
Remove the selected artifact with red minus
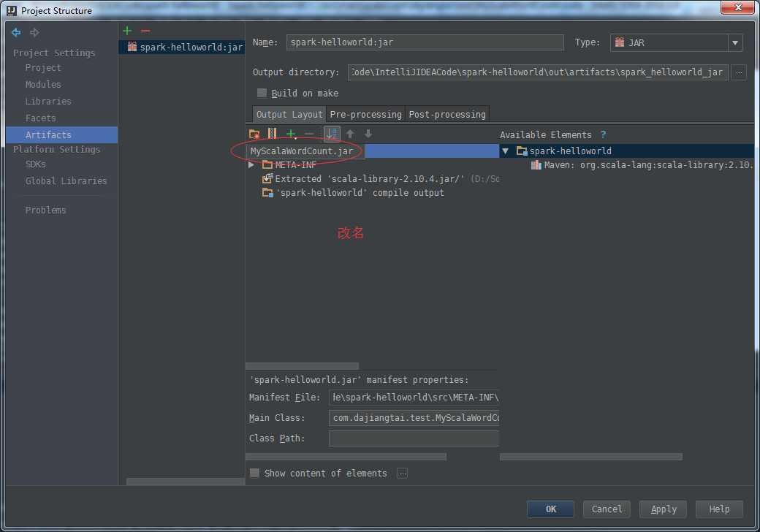point(145,31)
